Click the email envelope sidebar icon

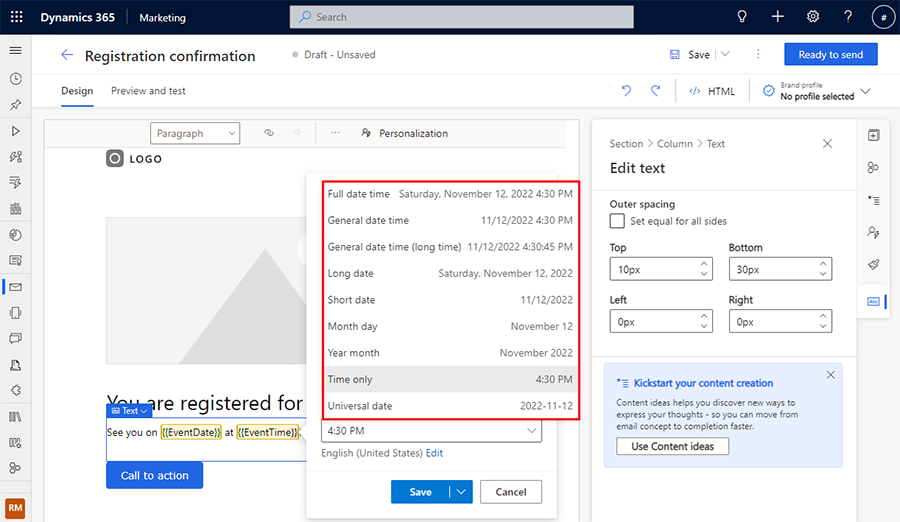click(x=15, y=287)
